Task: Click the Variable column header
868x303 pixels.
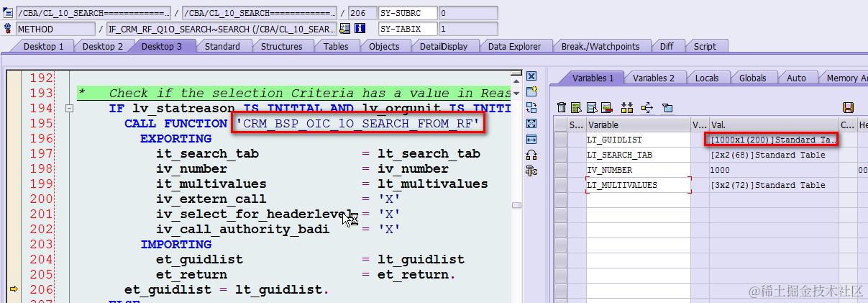Action: (638, 125)
